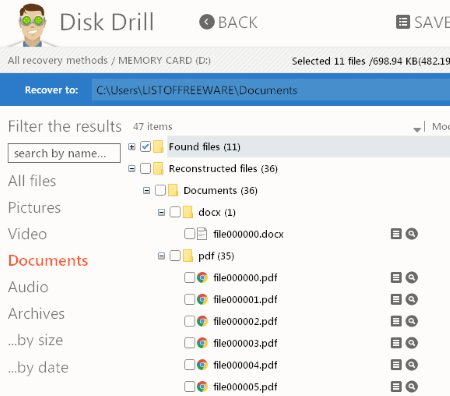Preview file000000.docx with magnifier icon
This screenshot has width=450, height=396.
412,234
